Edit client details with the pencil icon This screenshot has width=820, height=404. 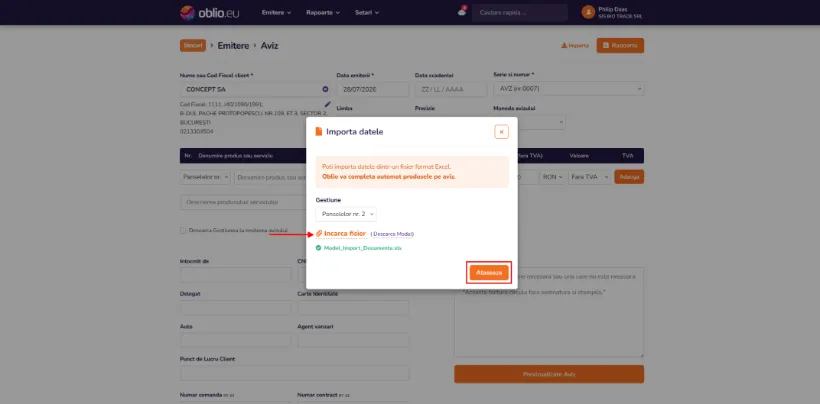327,104
